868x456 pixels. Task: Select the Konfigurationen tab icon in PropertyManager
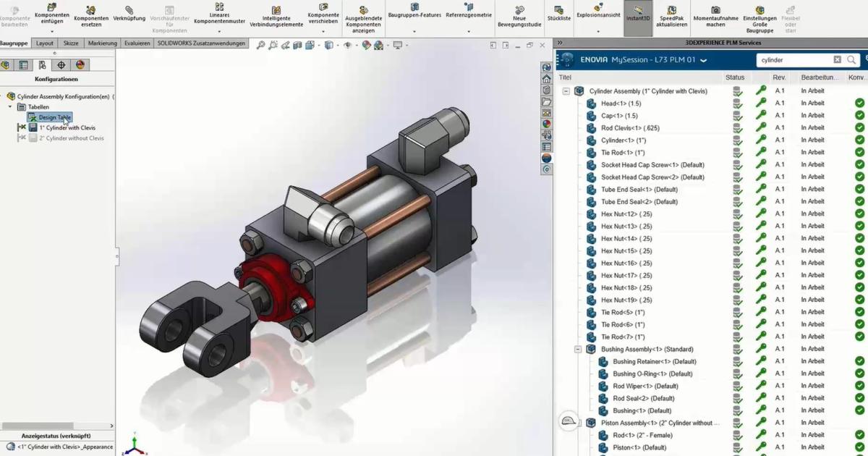42,64
